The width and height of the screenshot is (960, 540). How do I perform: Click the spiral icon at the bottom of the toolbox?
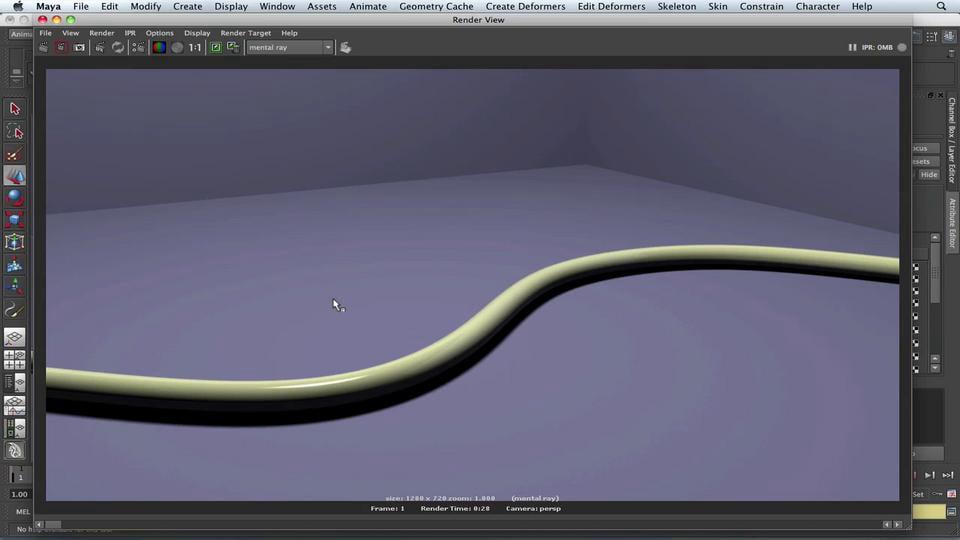point(15,451)
